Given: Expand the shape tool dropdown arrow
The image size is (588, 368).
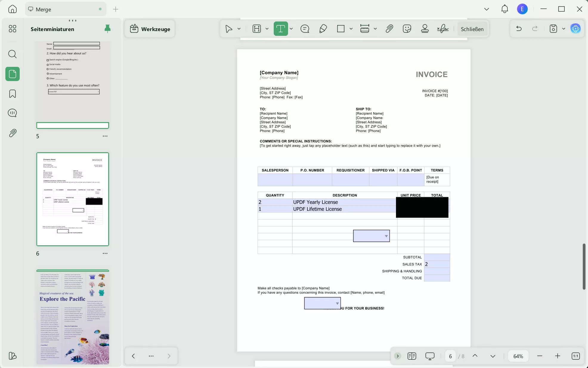Looking at the screenshot, I should tap(351, 29).
